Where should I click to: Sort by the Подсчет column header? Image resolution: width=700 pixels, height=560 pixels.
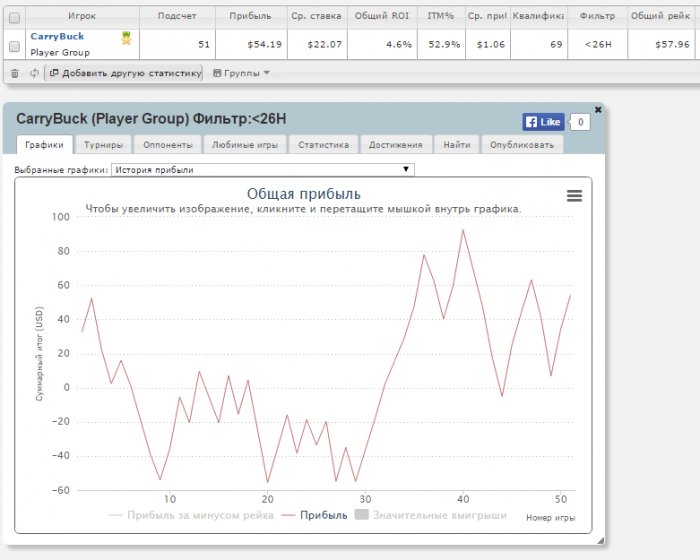(x=177, y=16)
